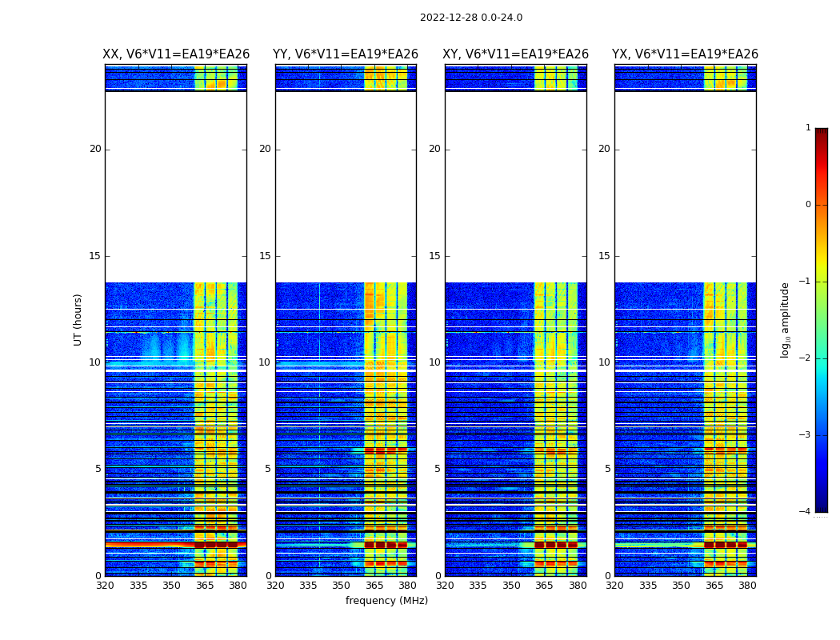840x640 pixels.
Task: Click the UT (hours) axis label
Action: tap(78, 320)
